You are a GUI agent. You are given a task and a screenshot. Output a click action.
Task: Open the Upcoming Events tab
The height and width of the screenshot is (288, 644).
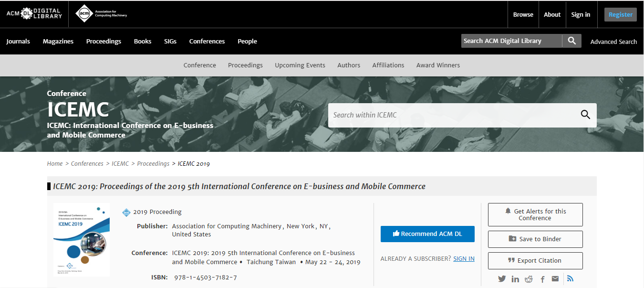pos(300,65)
